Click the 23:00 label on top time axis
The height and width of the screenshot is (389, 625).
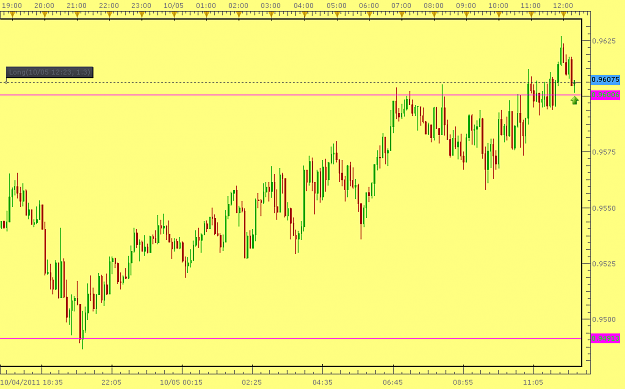141,6
